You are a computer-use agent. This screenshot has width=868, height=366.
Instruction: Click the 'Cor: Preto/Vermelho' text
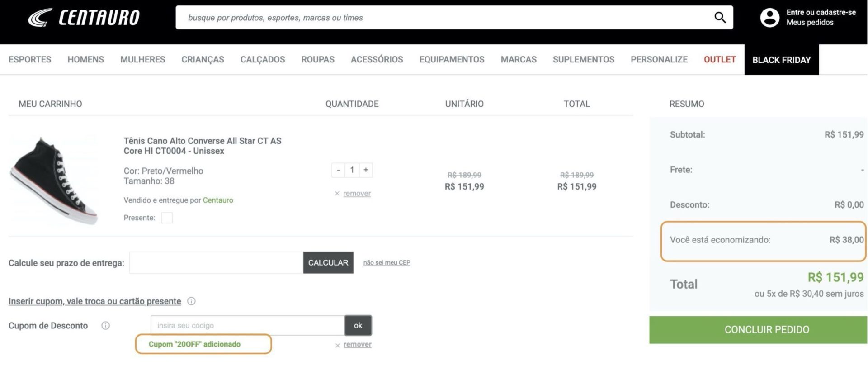(x=164, y=171)
